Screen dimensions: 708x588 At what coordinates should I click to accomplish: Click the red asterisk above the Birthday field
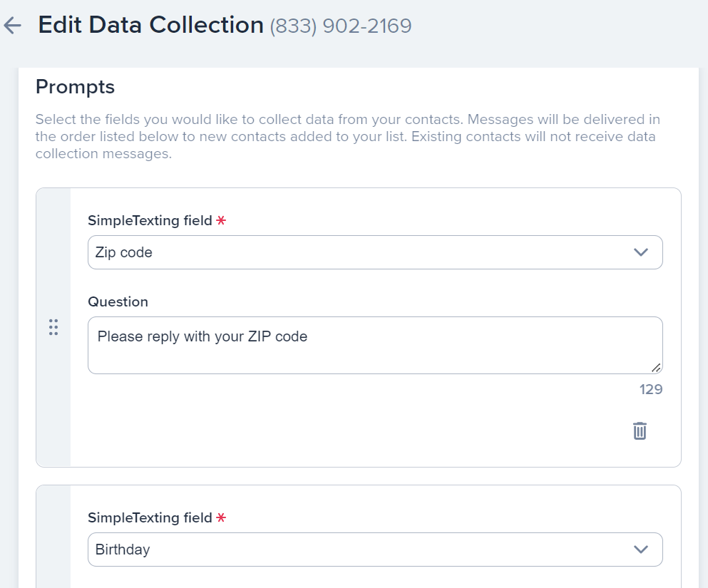tap(221, 518)
